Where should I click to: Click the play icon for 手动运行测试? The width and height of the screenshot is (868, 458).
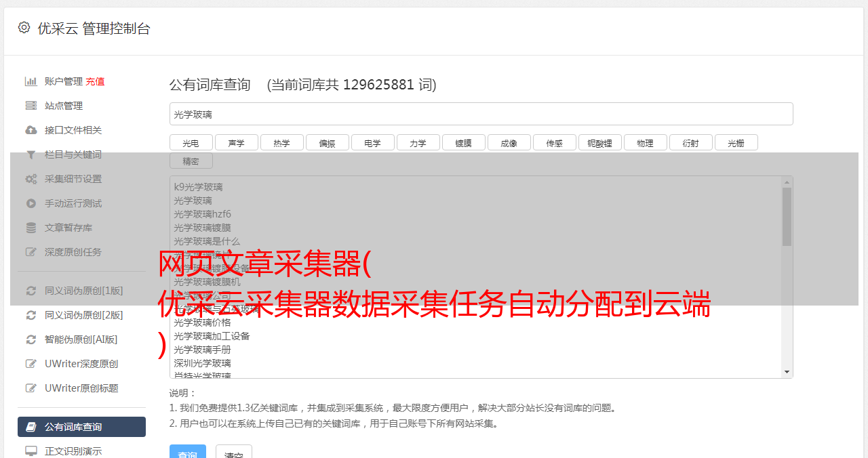point(31,203)
